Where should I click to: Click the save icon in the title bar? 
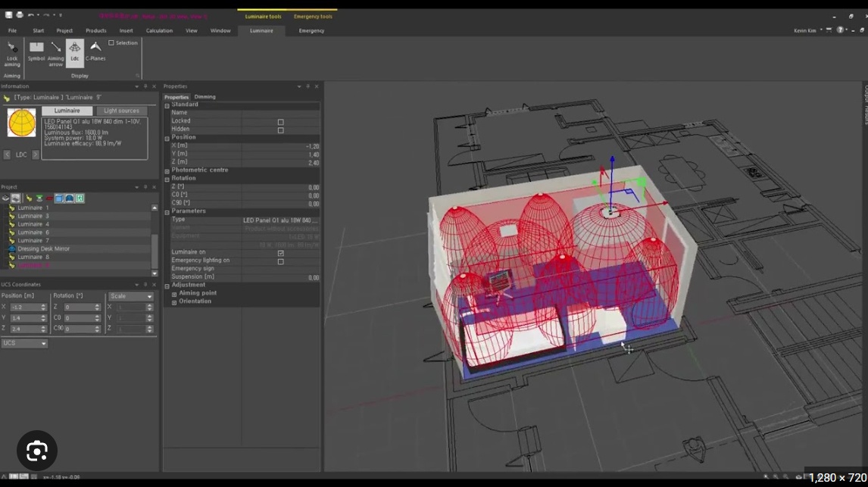8,15
